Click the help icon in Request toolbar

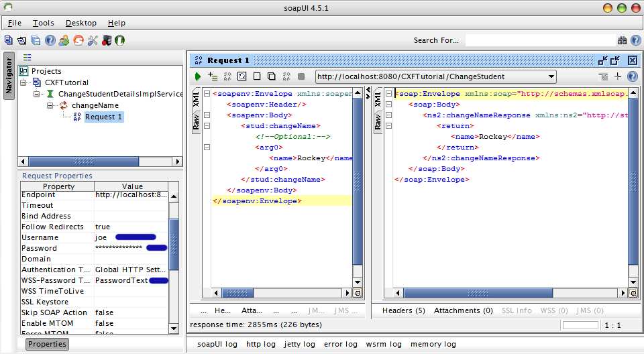point(631,76)
